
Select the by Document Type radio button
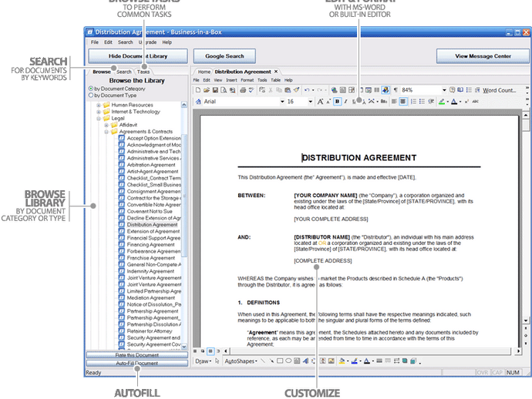tap(91, 96)
